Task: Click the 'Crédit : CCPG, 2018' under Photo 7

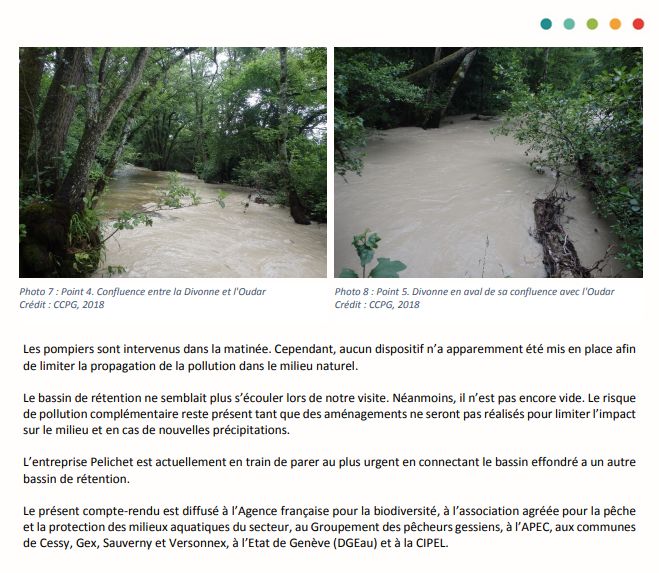Action: point(62,305)
